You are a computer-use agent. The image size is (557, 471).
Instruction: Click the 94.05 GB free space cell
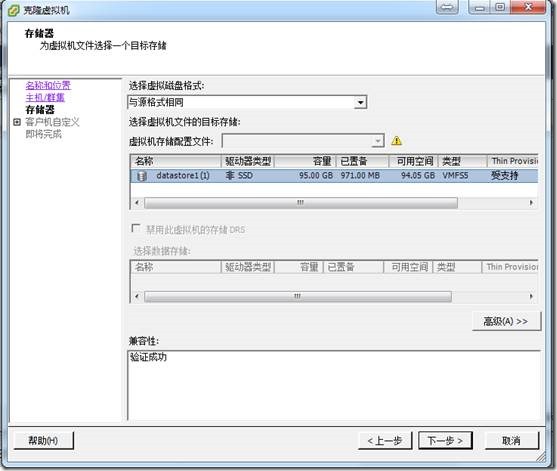click(418, 176)
